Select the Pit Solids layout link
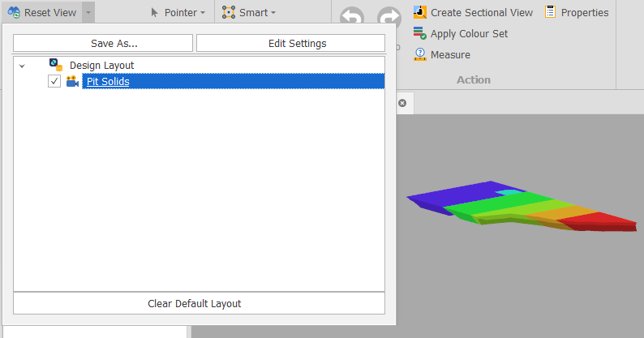644x338 pixels. (108, 81)
